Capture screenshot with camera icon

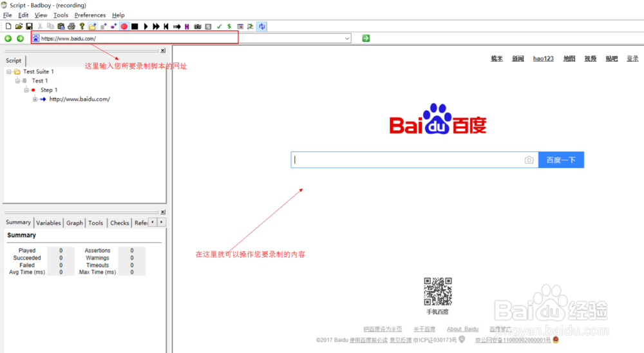(x=198, y=26)
